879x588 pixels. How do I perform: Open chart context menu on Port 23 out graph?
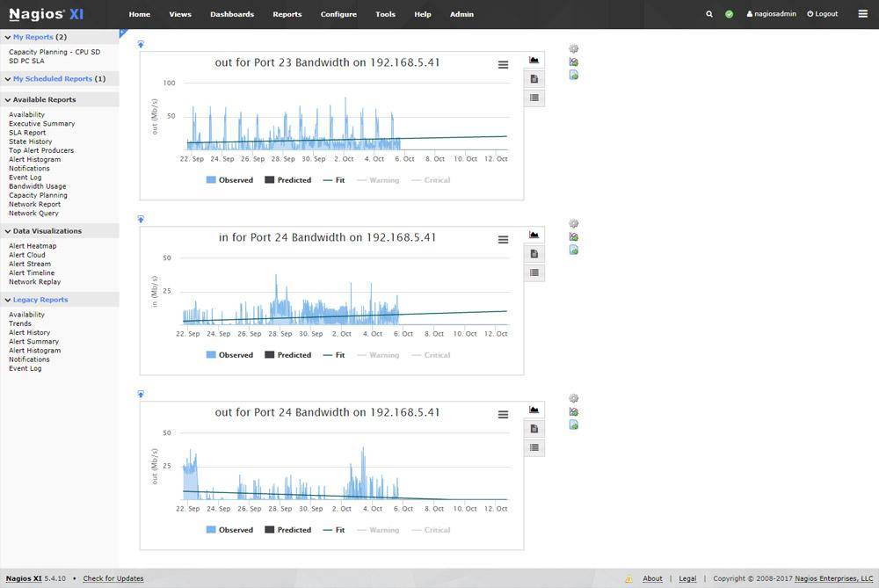[503, 65]
